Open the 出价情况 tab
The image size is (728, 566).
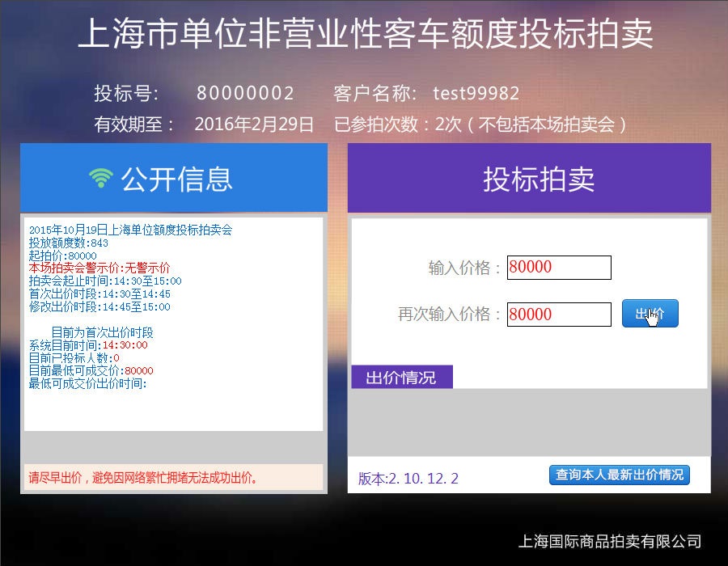click(x=401, y=378)
